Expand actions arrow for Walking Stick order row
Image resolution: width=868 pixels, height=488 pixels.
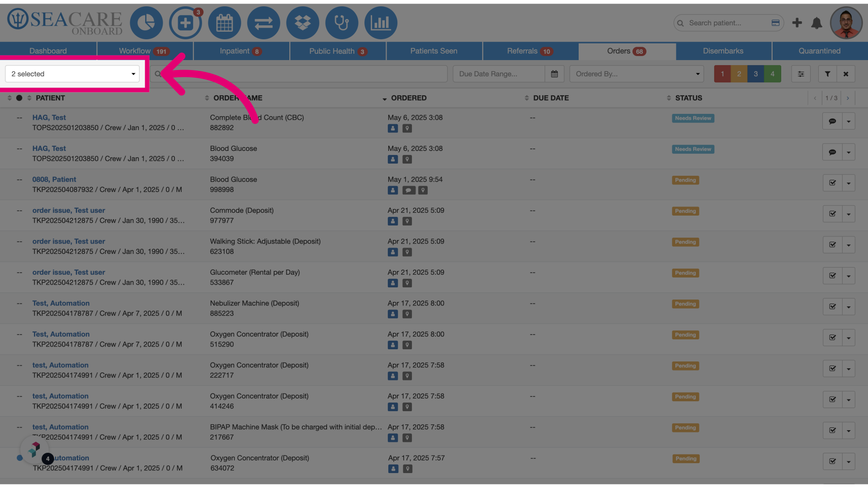pyautogui.click(x=849, y=245)
